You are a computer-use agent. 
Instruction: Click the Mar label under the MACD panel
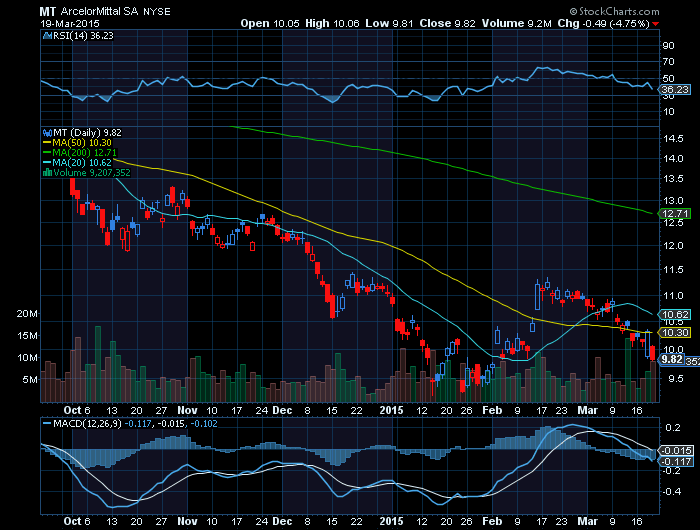tap(588, 521)
